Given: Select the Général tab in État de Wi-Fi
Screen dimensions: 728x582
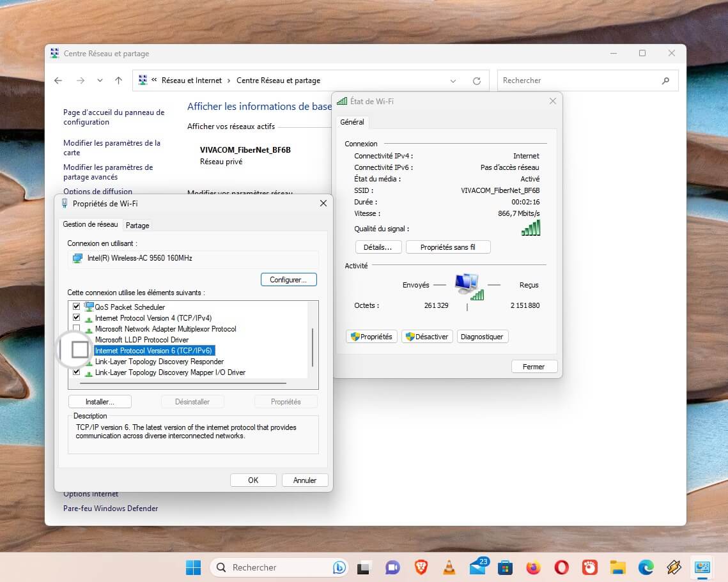Looking at the screenshot, I should [352, 122].
